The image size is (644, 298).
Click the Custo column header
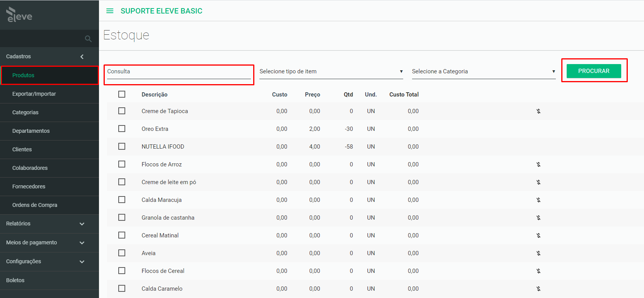point(279,95)
